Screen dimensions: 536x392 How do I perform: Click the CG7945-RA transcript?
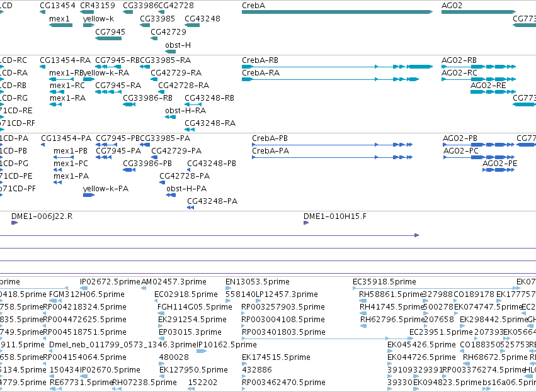108,92
